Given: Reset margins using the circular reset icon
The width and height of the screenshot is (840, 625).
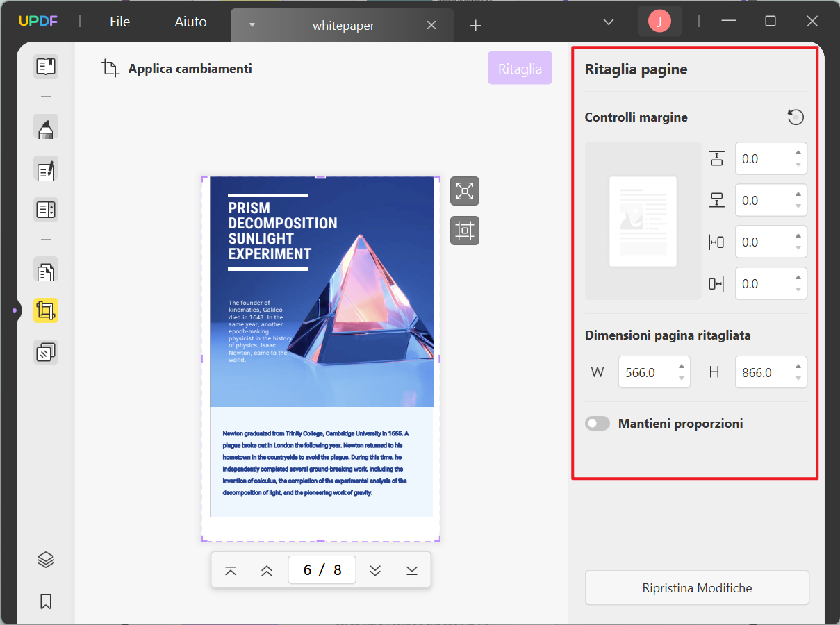Looking at the screenshot, I should [x=796, y=117].
